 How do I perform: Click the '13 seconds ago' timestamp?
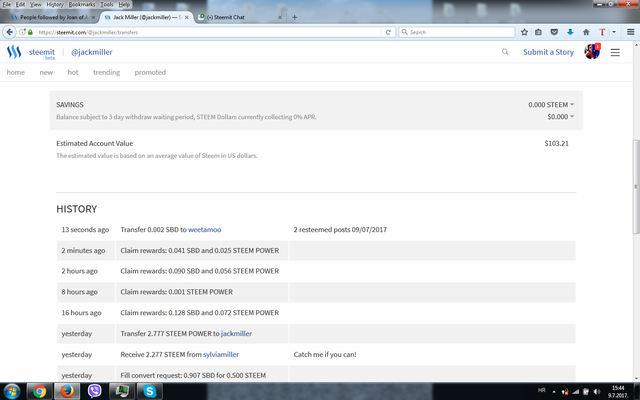(x=85, y=230)
